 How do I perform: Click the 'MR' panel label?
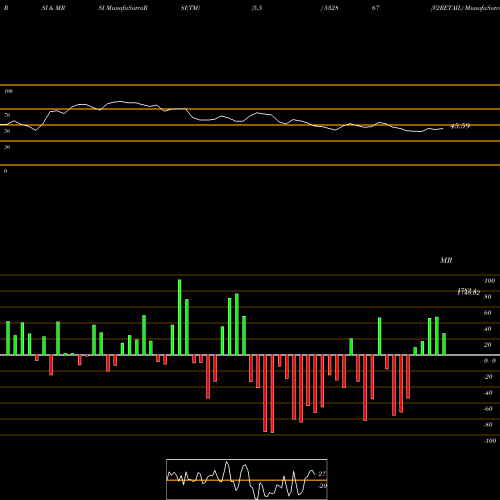point(446,260)
